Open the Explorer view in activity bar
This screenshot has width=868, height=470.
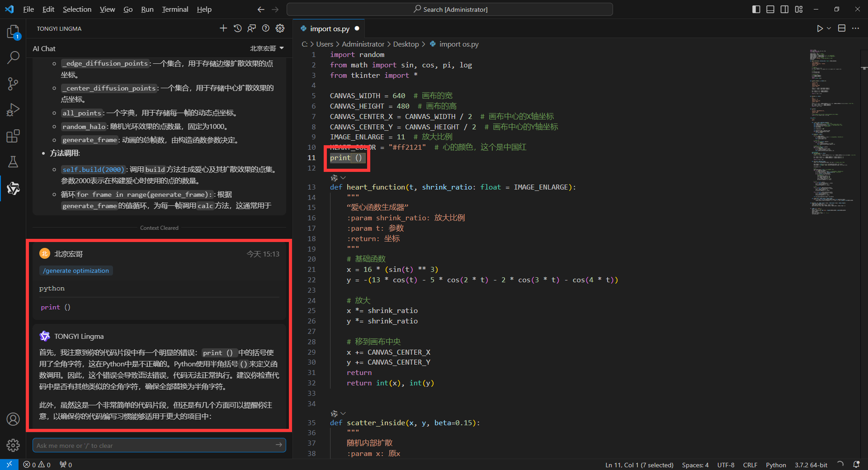click(x=13, y=32)
